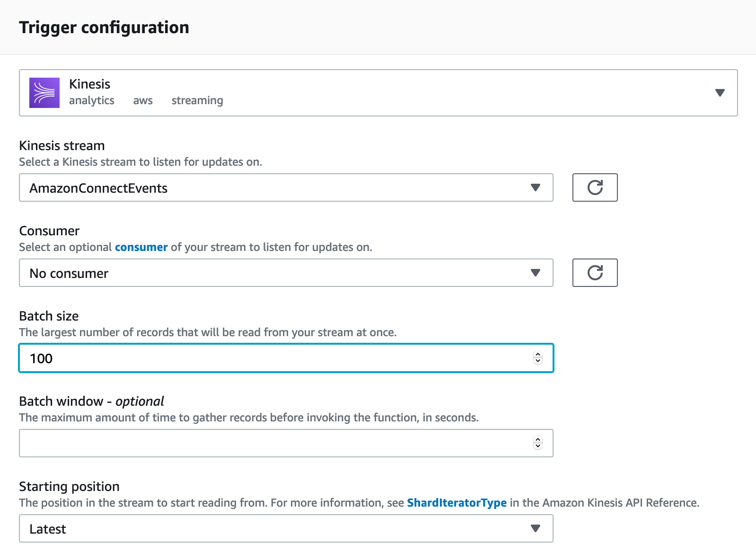This screenshot has width=756, height=553.
Task: Follow the blue consumer link
Action: pos(141,247)
